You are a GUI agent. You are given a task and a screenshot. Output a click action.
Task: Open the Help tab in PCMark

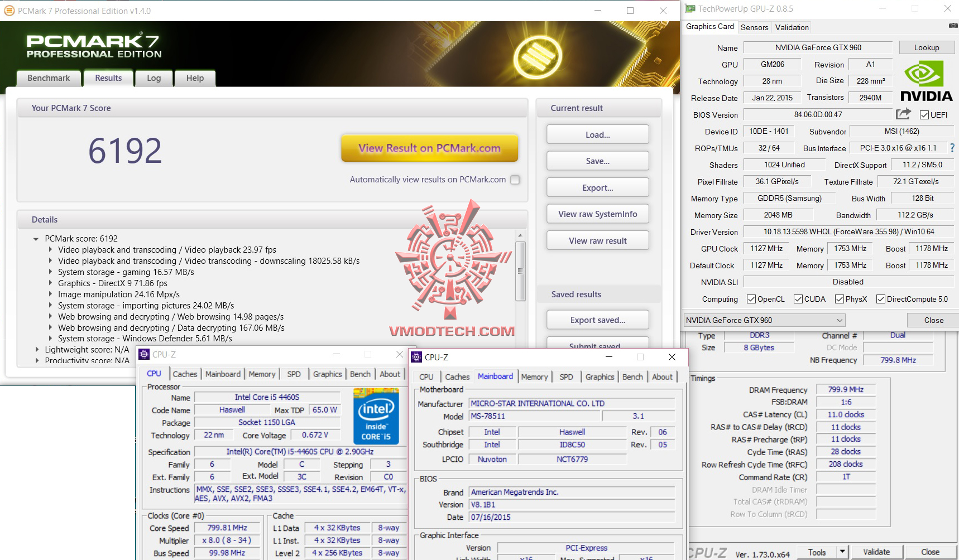(195, 78)
